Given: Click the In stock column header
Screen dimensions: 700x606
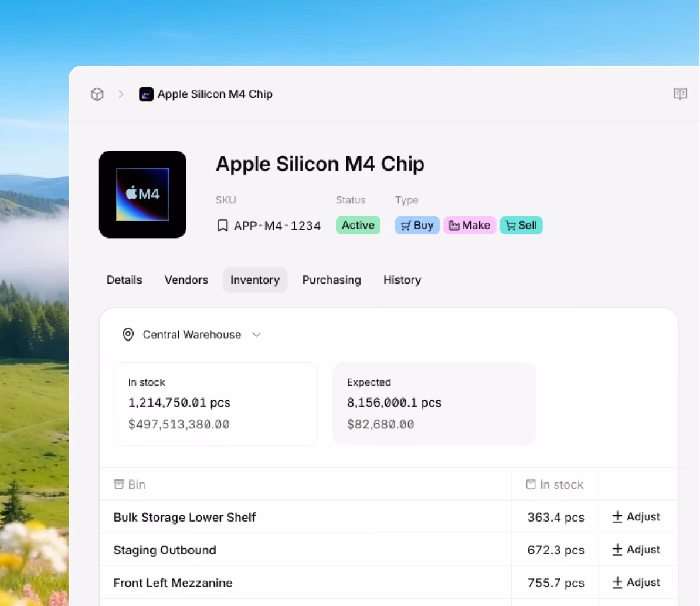Looking at the screenshot, I should [x=555, y=485].
